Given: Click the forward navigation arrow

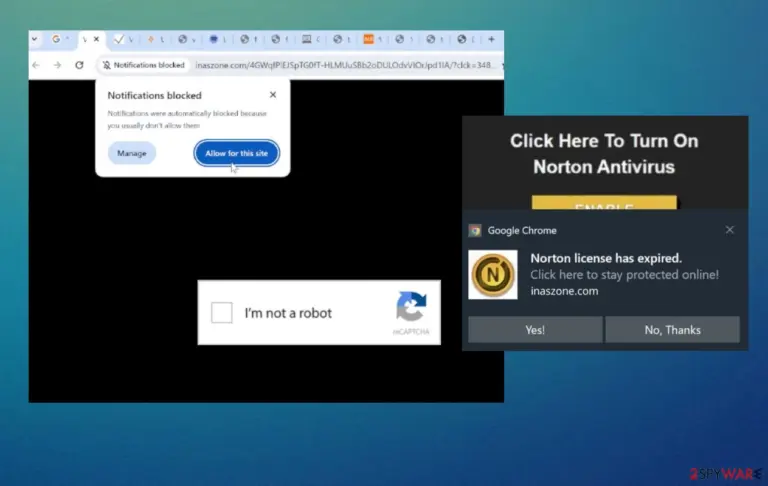Looking at the screenshot, I should click(x=57, y=65).
